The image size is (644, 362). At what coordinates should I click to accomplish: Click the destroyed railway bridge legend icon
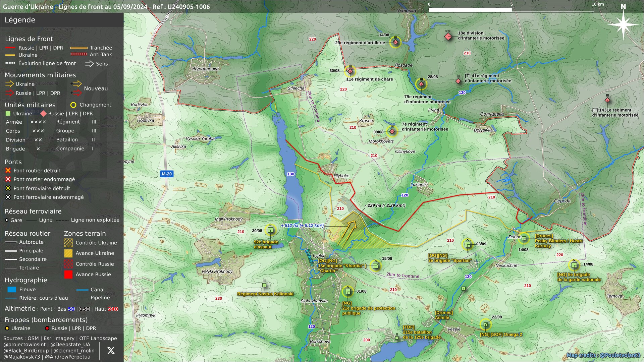coord(8,188)
